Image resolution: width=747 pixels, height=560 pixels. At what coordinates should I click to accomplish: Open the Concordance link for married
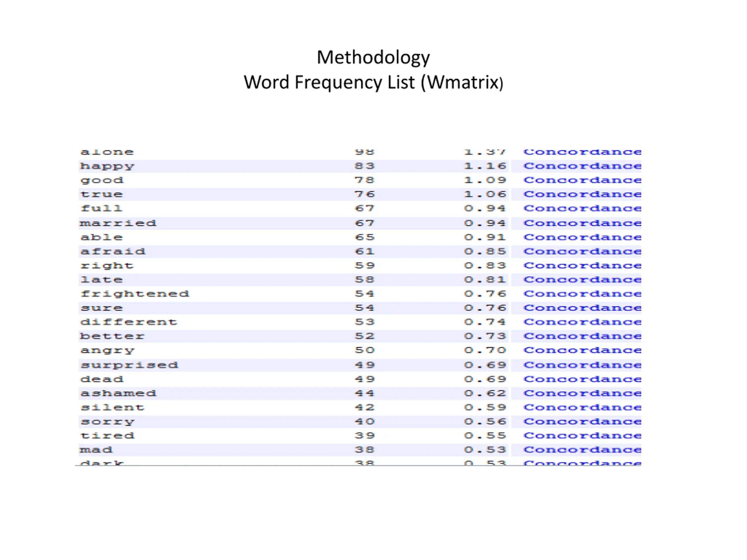582,223
